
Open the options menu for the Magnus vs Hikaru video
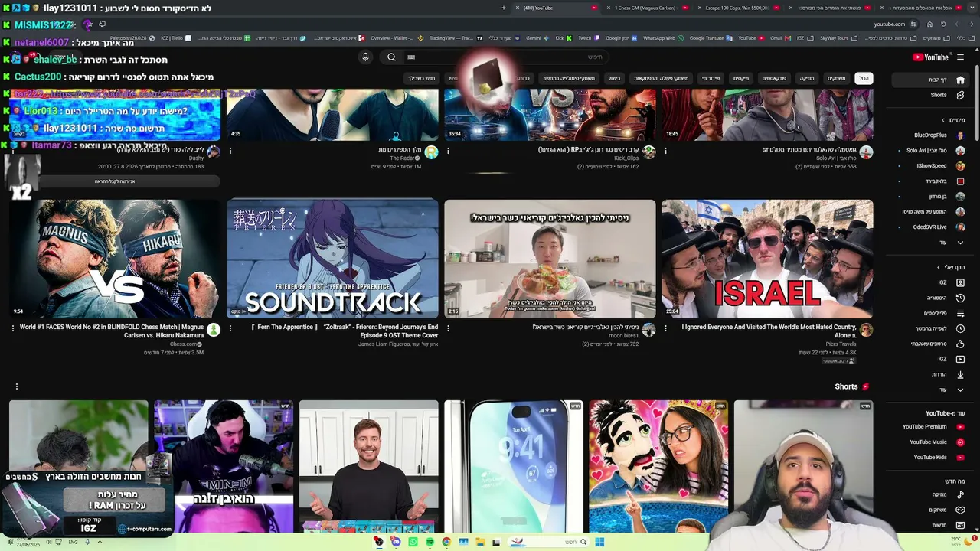pos(13,328)
